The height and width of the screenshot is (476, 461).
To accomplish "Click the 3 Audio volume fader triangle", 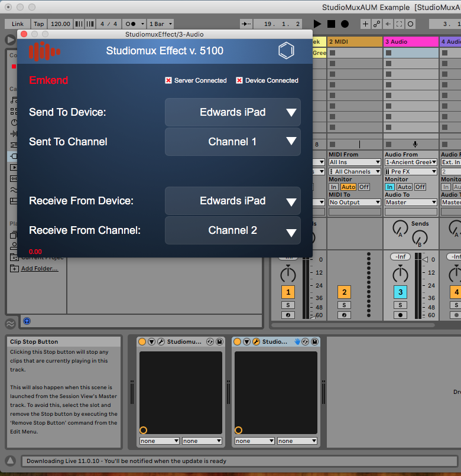I will [425, 259].
